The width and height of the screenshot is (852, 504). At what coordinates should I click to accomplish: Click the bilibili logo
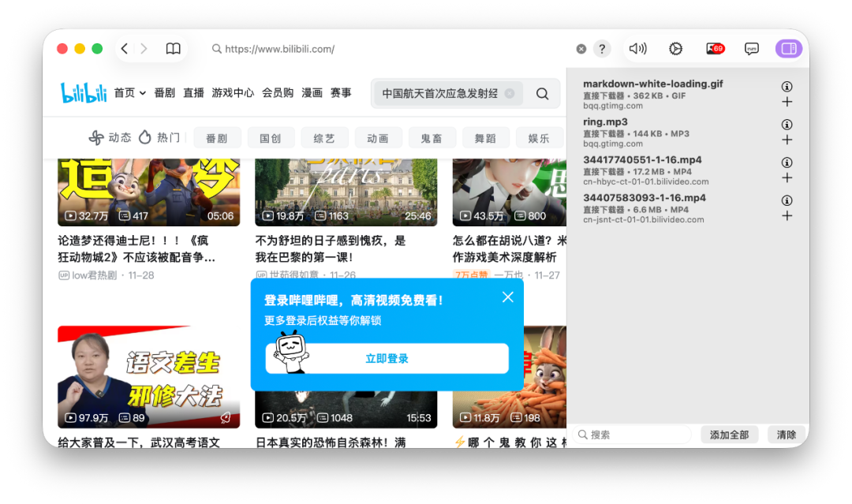tap(83, 93)
